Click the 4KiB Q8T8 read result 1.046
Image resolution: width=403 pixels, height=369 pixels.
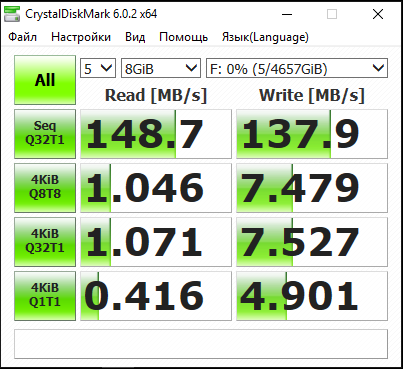tap(156, 188)
